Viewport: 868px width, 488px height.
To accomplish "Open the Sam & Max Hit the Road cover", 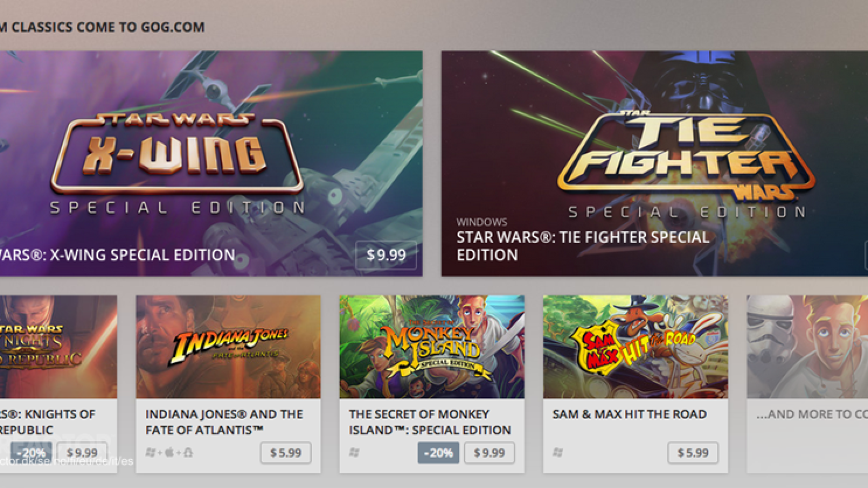I will 635,347.
